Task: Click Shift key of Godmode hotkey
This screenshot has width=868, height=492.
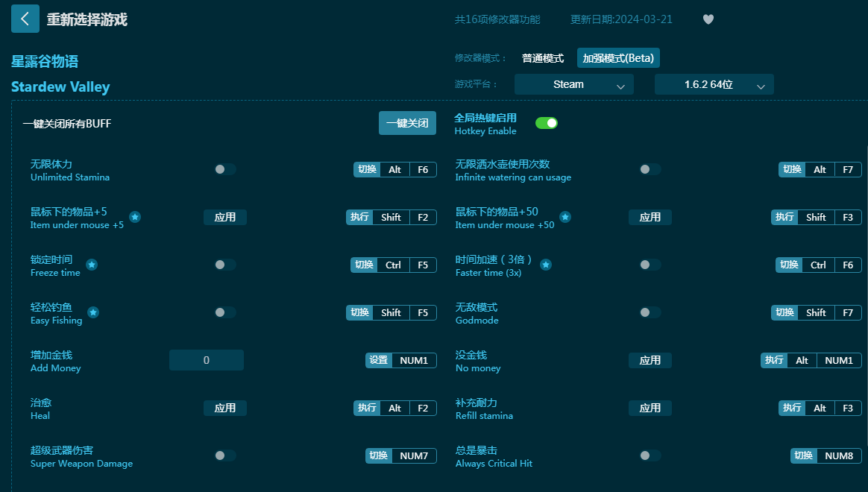Action: [x=816, y=312]
